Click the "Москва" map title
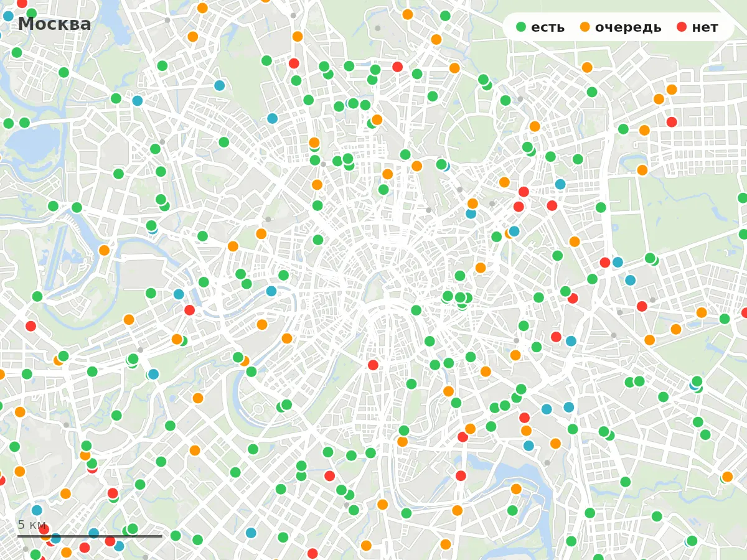This screenshot has height=560, width=747. tap(54, 24)
